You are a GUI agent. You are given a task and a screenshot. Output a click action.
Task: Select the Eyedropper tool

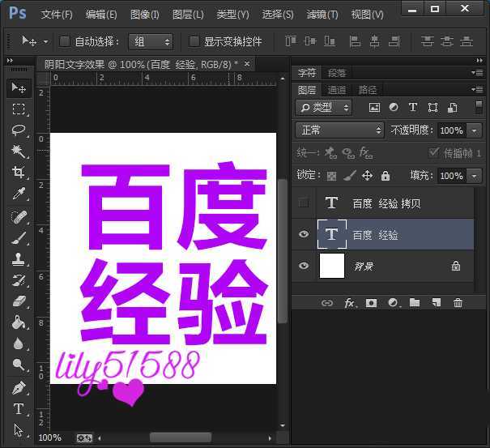pos(18,194)
